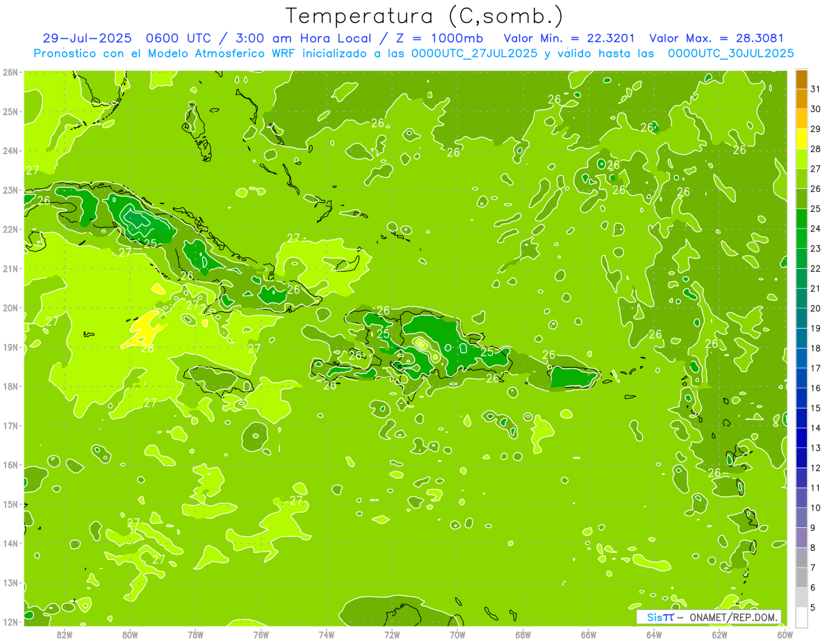Image resolution: width=834 pixels, height=644 pixels.
Task: Click the 'Temperatura (C,somb.)' chart title
Action: pos(424,16)
